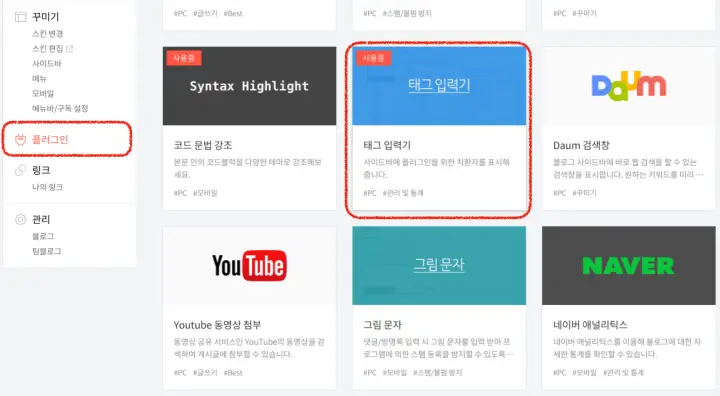The width and height of the screenshot is (720, 396).
Task: Click the 그림 문자 description text
Action: (x=439, y=348)
